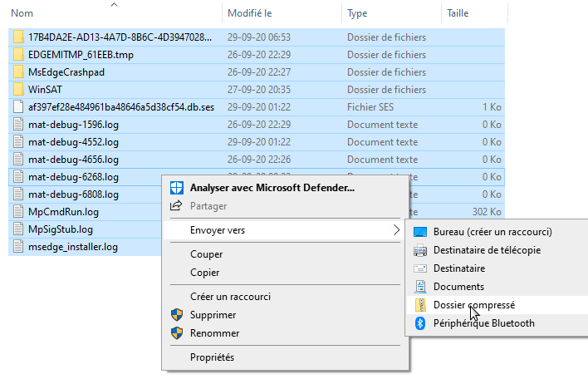Select file name mat-debug-6268.log
The height and width of the screenshot is (379, 588).
tap(73, 177)
